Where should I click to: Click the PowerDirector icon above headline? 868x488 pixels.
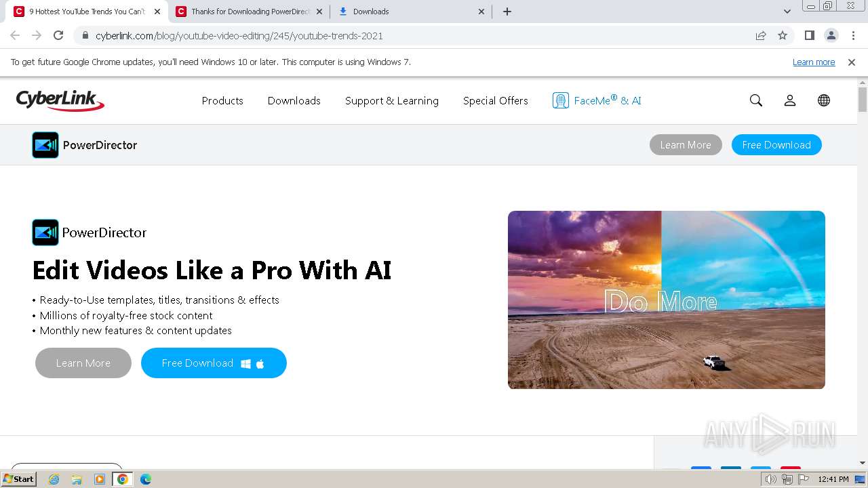click(x=45, y=232)
